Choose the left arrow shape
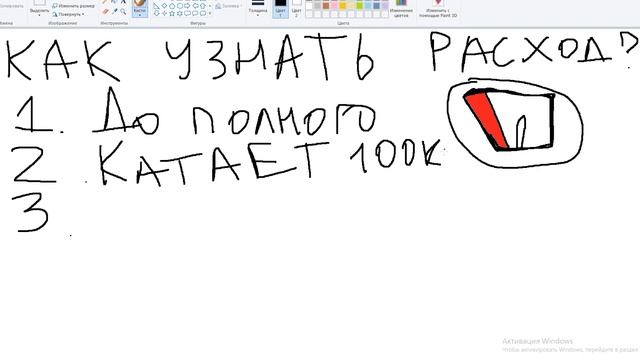Viewport: 640px width, 360px height. click(x=196, y=6)
